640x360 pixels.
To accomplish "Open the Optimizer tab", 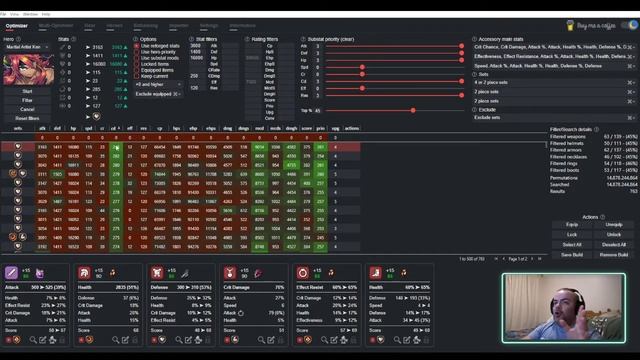I will 17,26.
